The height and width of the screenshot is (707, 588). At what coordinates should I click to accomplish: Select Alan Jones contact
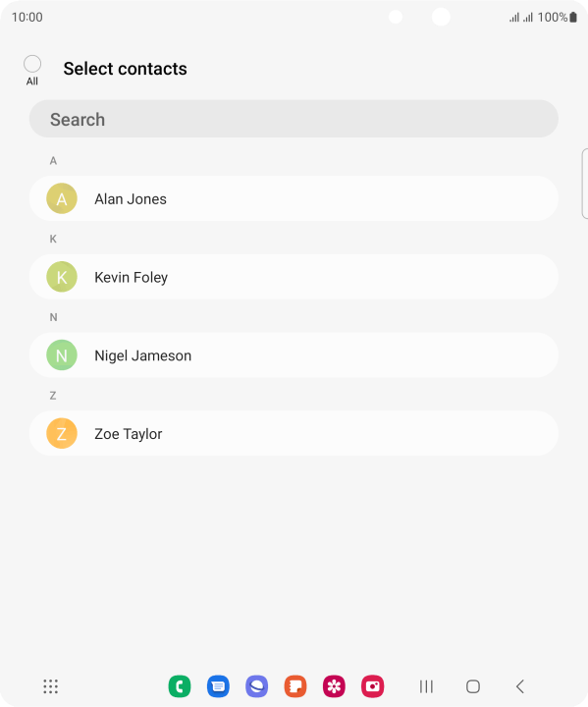pyautogui.click(x=294, y=198)
